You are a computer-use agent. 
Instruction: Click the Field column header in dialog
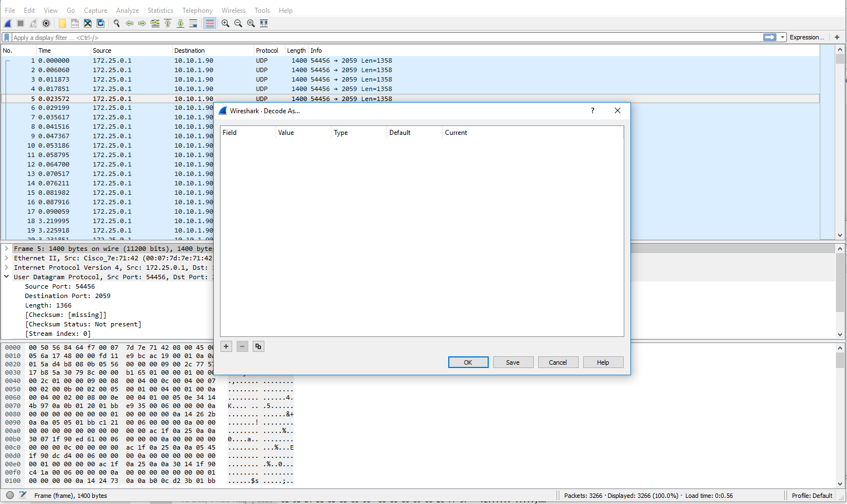click(x=248, y=133)
